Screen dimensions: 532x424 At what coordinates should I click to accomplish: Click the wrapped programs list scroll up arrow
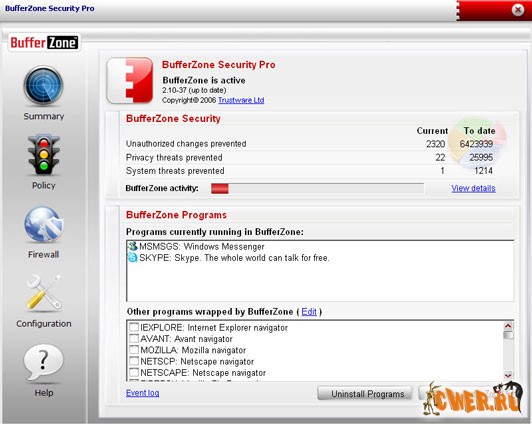click(508, 326)
